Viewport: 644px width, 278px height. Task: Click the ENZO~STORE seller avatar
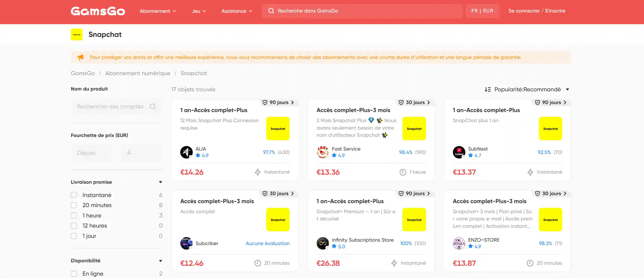459,243
